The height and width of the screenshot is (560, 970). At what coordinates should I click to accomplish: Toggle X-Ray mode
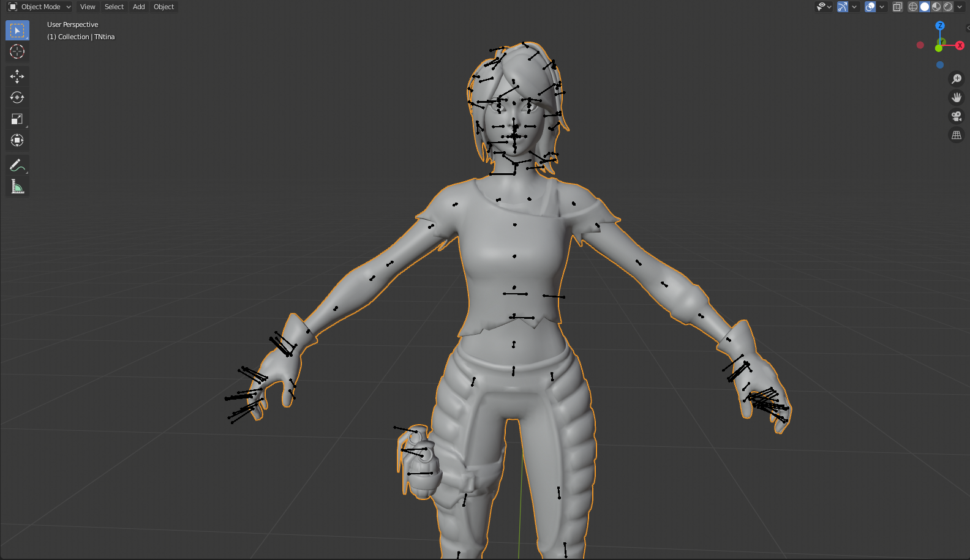[x=898, y=7]
